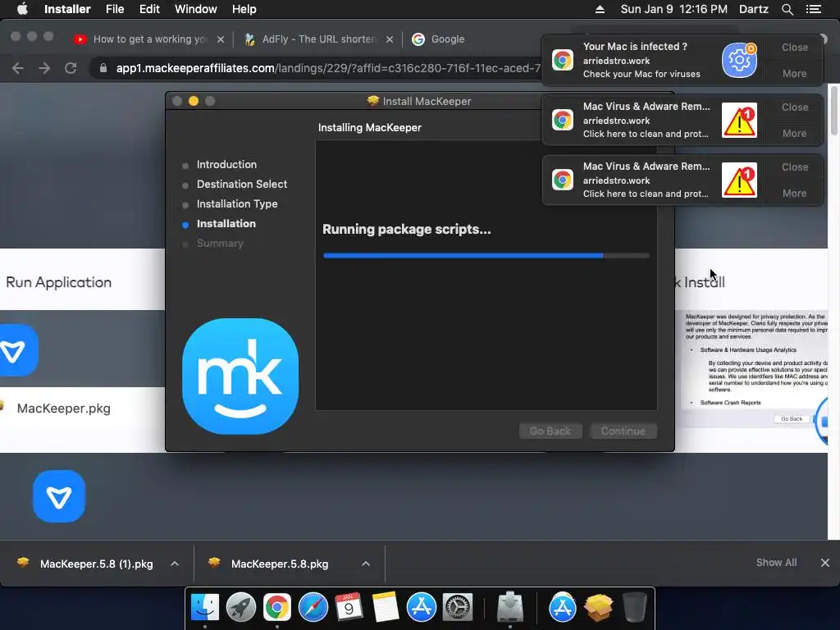Click the Dartz user name in menu bar

(753, 9)
